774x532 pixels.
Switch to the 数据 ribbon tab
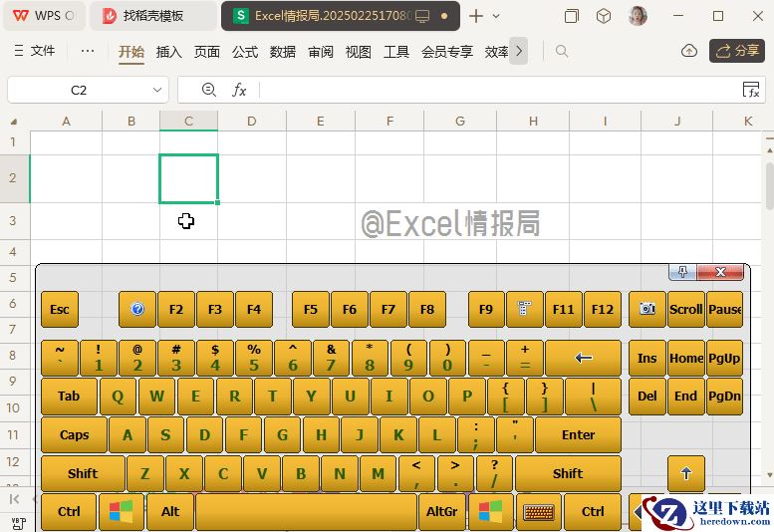coord(283,52)
